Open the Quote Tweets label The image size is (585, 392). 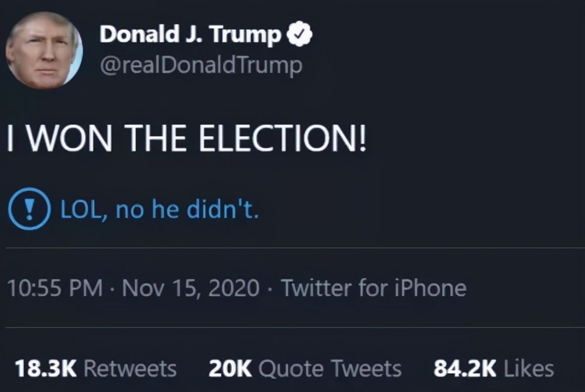[x=329, y=368]
